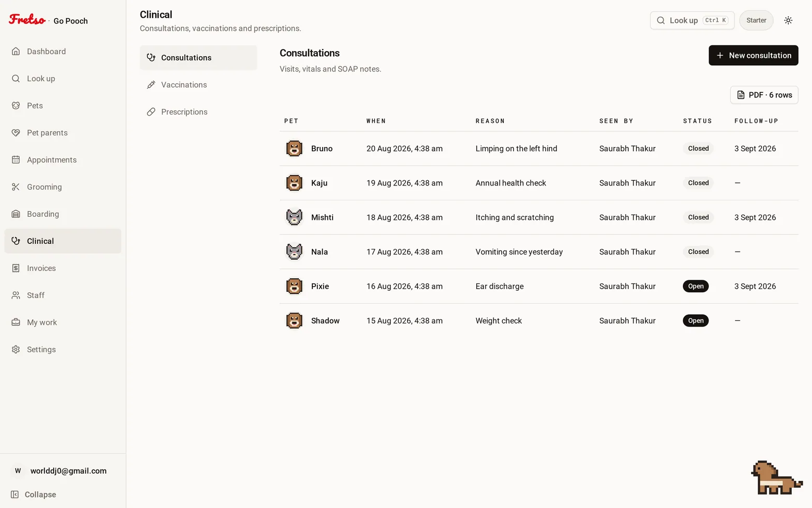The width and height of the screenshot is (812, 508).
Task: Click the 'Itching and scratching' reason
Action: click(515, 217)
